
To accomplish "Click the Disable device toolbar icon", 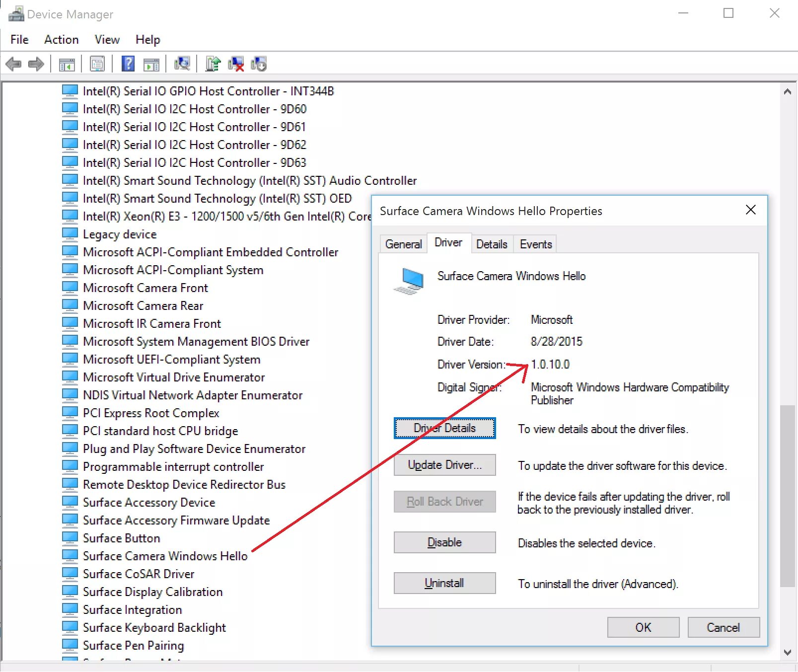I will [x=259, y=64].
